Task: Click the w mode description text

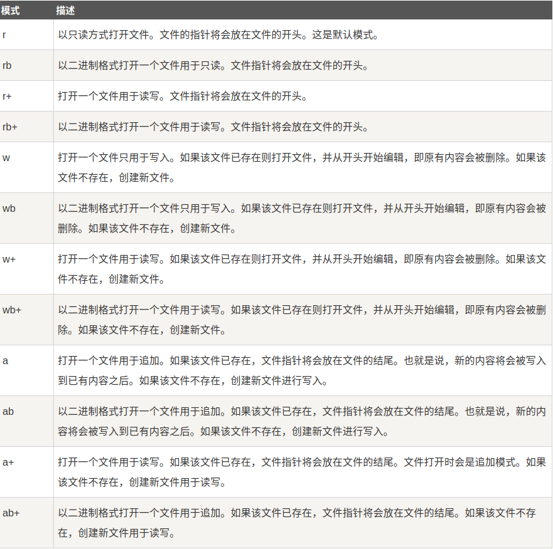Action: pyautogui.click(x=302, y=167)
